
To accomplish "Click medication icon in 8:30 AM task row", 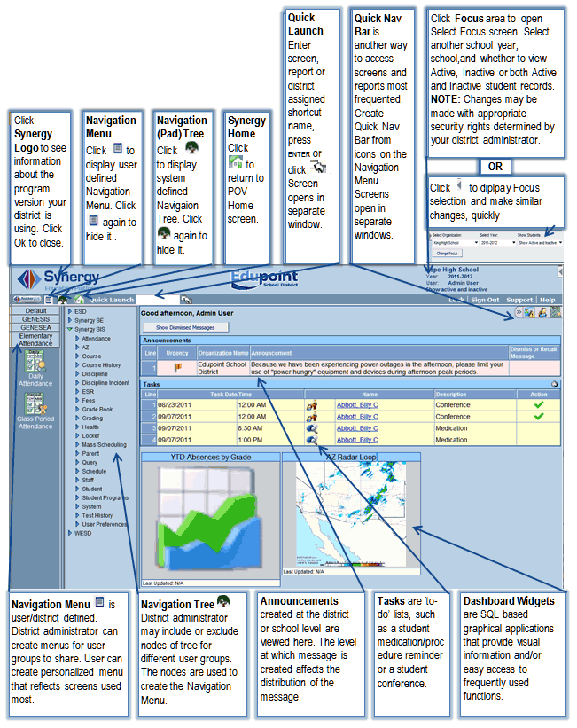I will (x=311, y=428).
